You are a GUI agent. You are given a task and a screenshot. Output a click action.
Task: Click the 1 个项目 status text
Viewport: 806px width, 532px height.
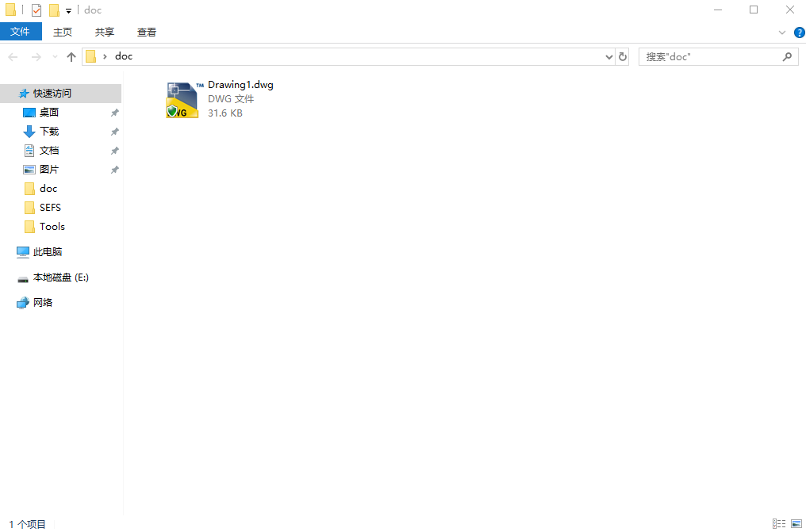(x=28, y=524)
